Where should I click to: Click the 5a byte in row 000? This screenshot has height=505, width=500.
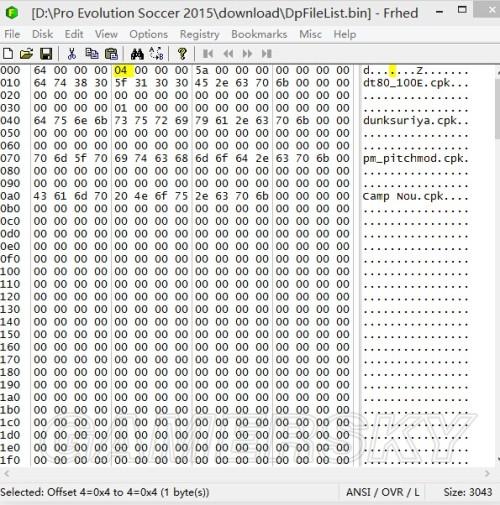[x=202, y=70]
